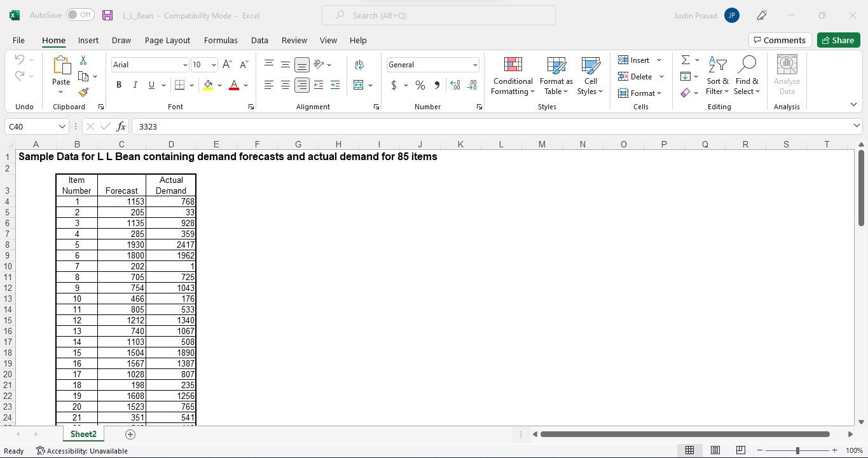Screen dimensions: 868x458
Task: Select the Sheet2 tab
Action: [83, 434]
